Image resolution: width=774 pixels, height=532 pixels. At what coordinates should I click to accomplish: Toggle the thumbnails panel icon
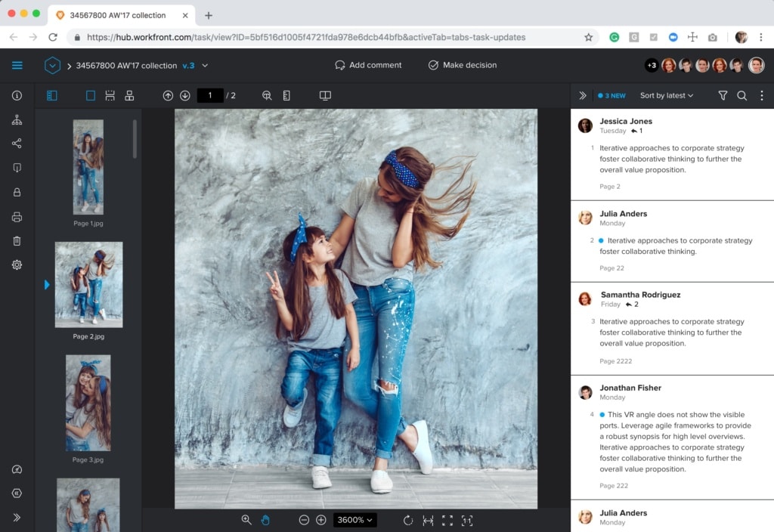pos(52,95)
